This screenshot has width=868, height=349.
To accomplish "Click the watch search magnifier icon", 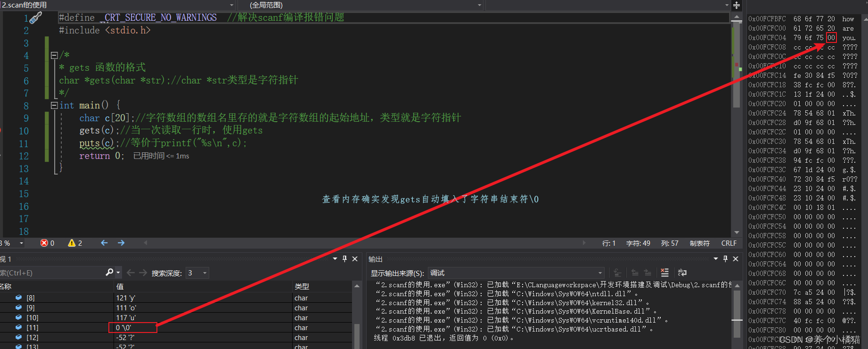I will 109,272.
